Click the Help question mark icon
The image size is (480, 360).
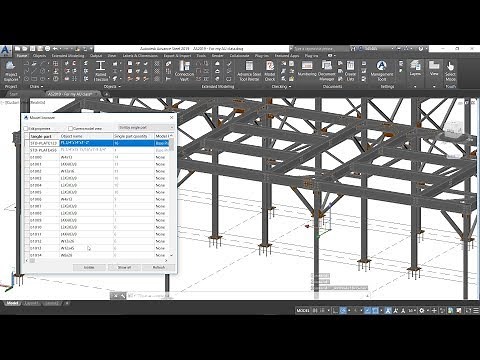pyautogui.click(x=421, y=49)
